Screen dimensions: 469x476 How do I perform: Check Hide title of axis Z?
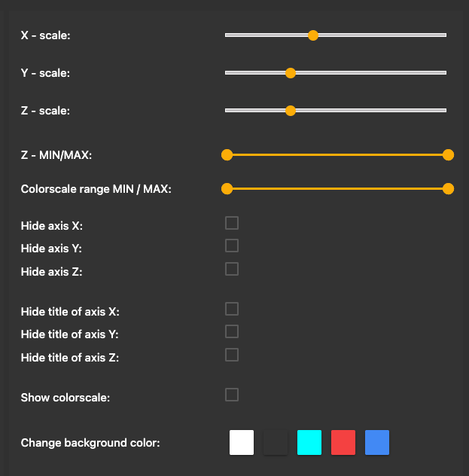coord(232,355)
